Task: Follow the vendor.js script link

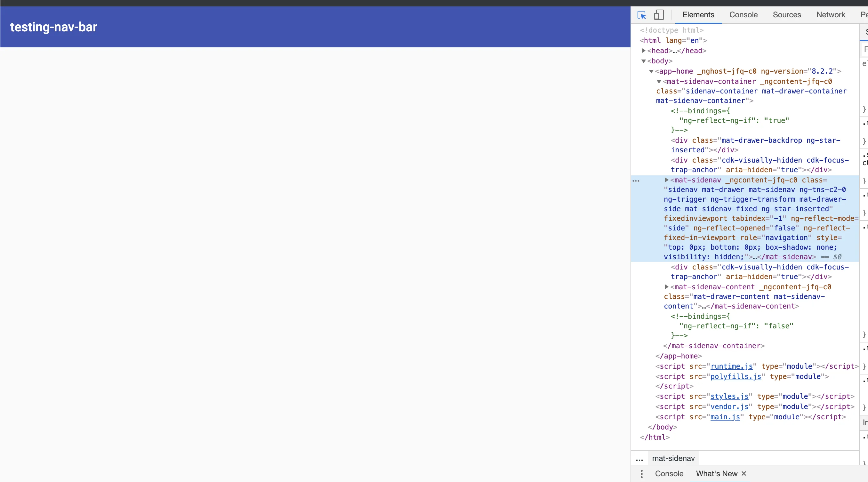Action: tap(729, 407)
